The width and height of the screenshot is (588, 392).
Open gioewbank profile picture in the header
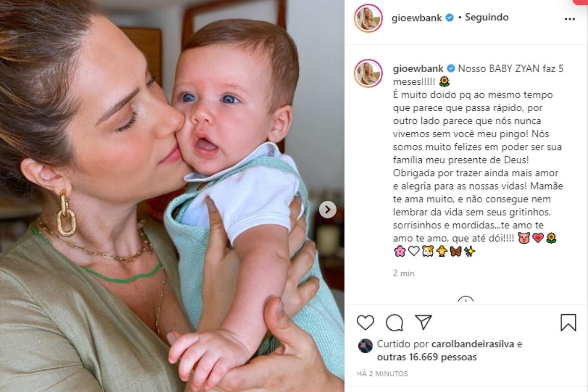(368, 18)
